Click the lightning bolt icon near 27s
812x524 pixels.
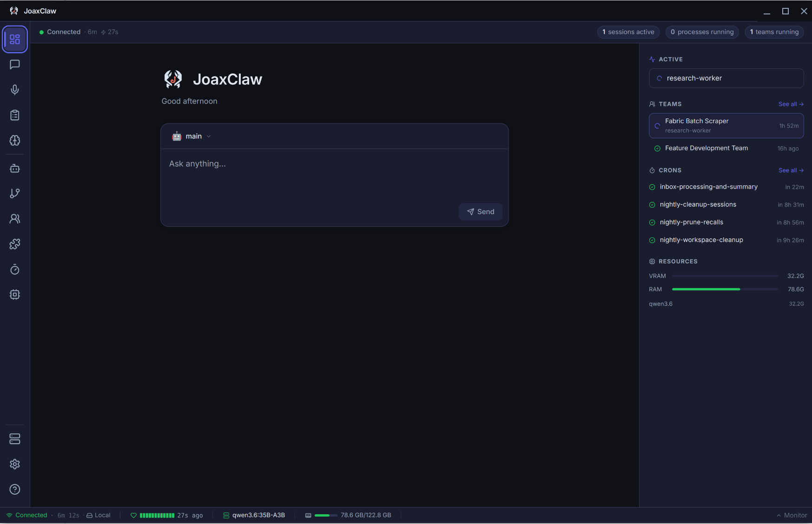tap(103, 32)
